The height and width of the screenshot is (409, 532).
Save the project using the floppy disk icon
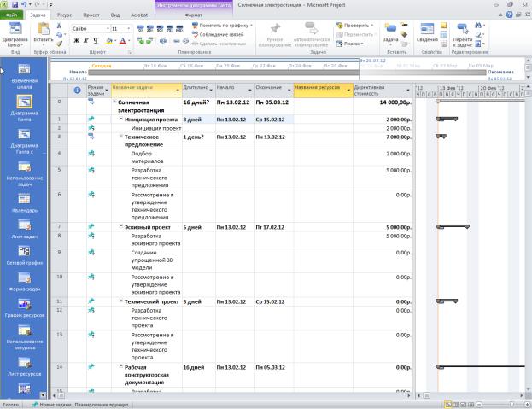[x=15, y=5]
